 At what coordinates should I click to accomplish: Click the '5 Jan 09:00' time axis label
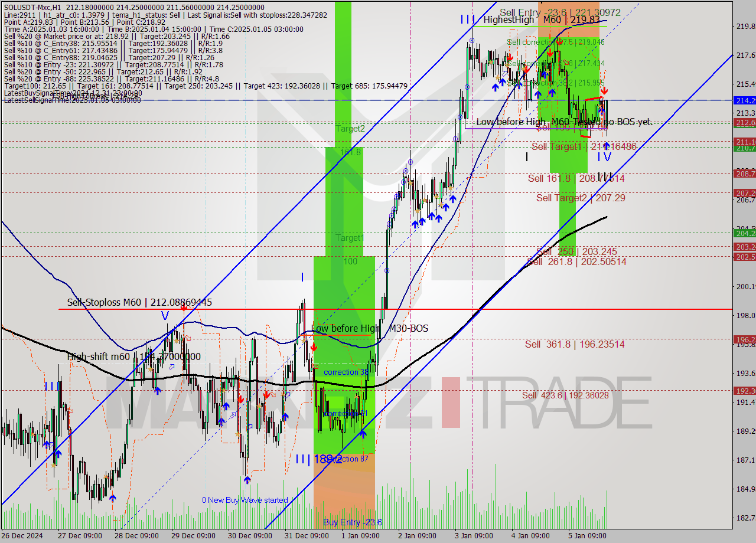click(587, 536)
